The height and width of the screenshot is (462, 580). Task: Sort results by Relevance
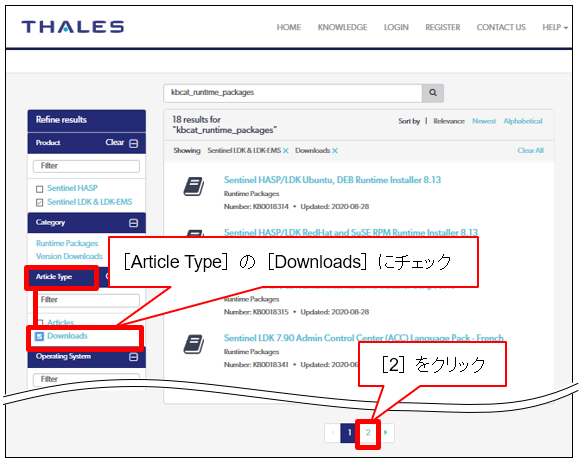[x=449, y=121]
